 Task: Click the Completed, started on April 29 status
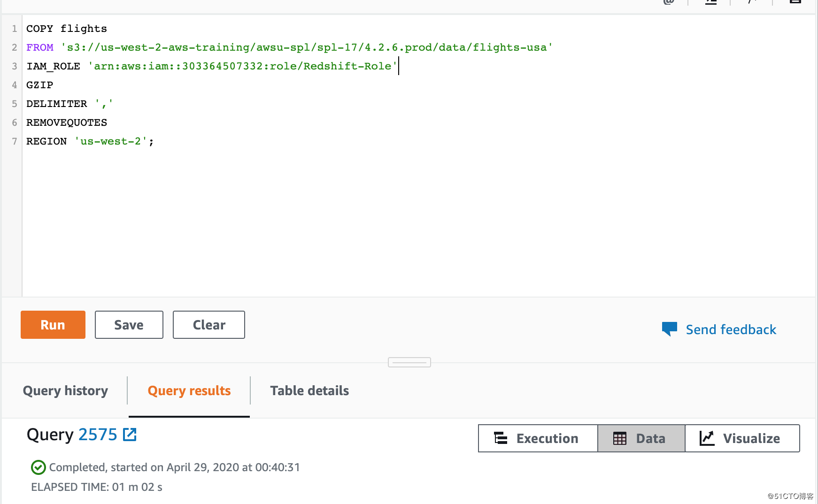tap(174, 467)
